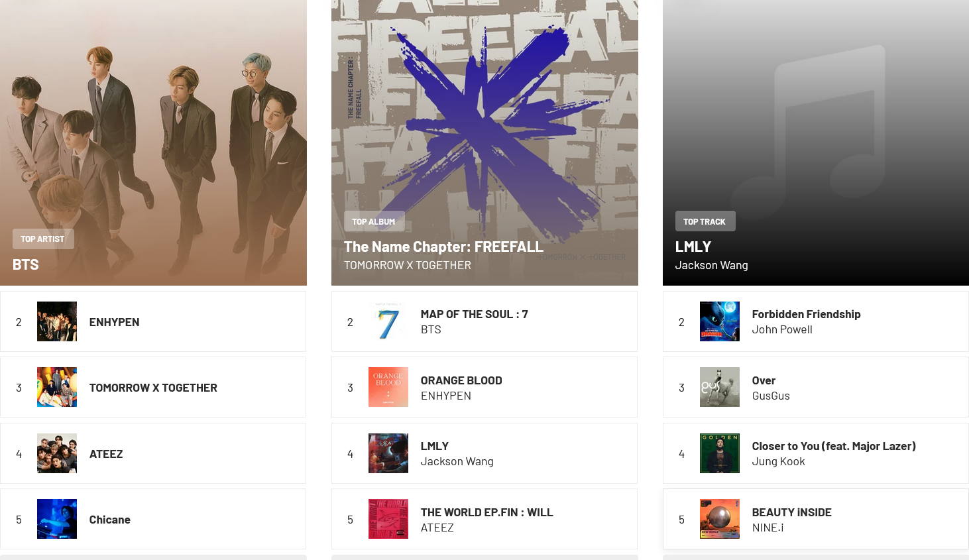This screenshot has height=560, width=969.
Task: Click the Closer to You track artwork
Action: pos(720,453)
